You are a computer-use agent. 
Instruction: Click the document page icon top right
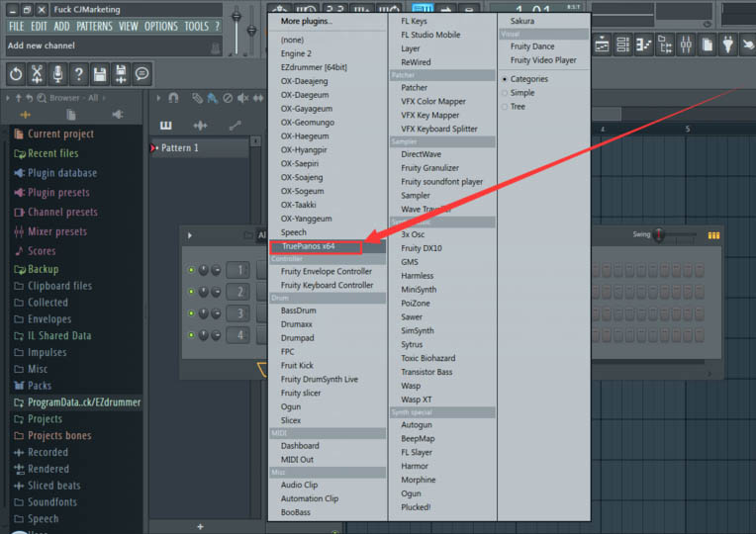point(708,45)
